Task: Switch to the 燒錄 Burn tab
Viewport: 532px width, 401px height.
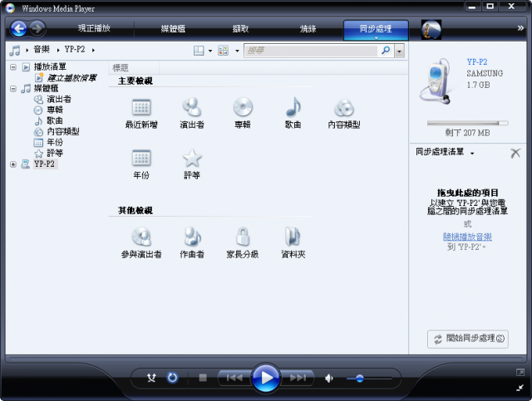Action: coord(308,29)
